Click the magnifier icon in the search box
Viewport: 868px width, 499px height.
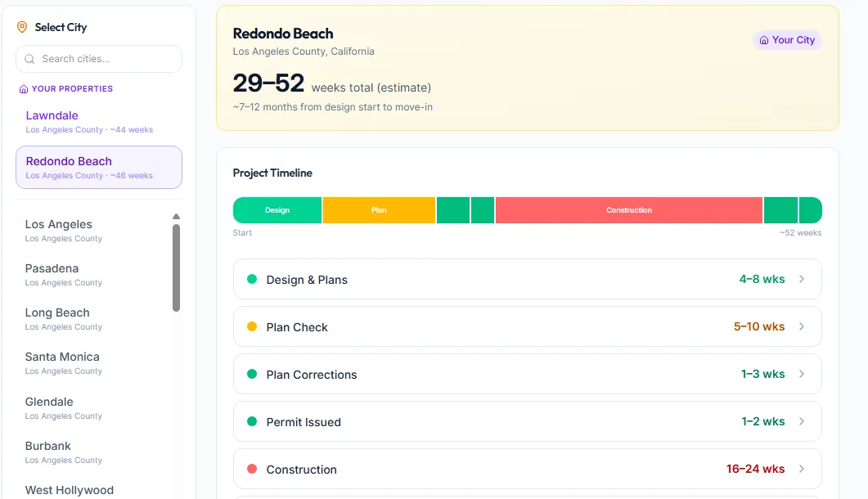coord(30,59)
